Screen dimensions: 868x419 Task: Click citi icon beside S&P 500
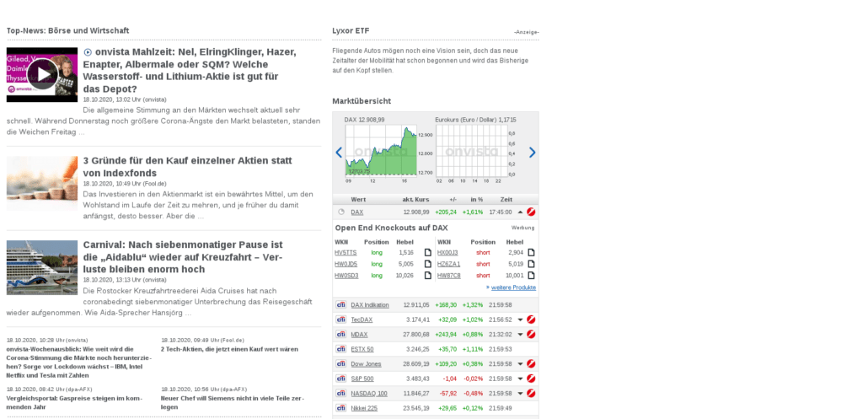point(341,379)
